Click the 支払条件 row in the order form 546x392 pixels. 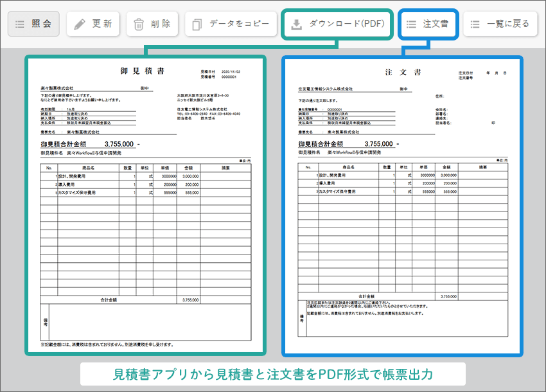(x=346, y=123)
